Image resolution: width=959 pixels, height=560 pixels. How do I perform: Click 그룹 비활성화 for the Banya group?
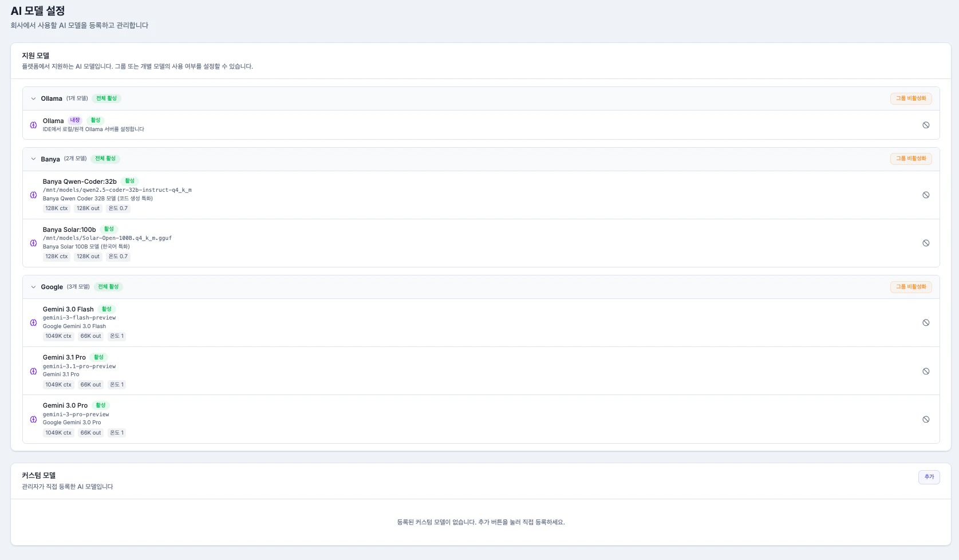click(x=911, y=159)
